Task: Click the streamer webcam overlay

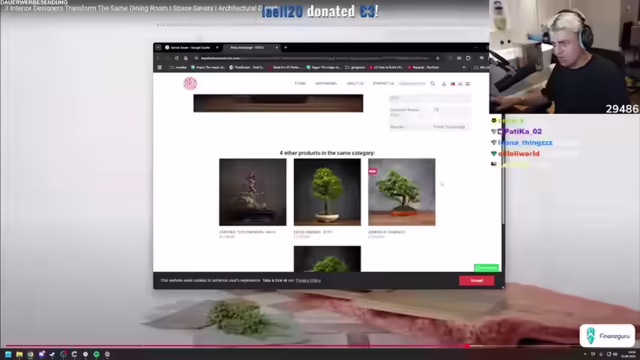Action: (564, 57)
